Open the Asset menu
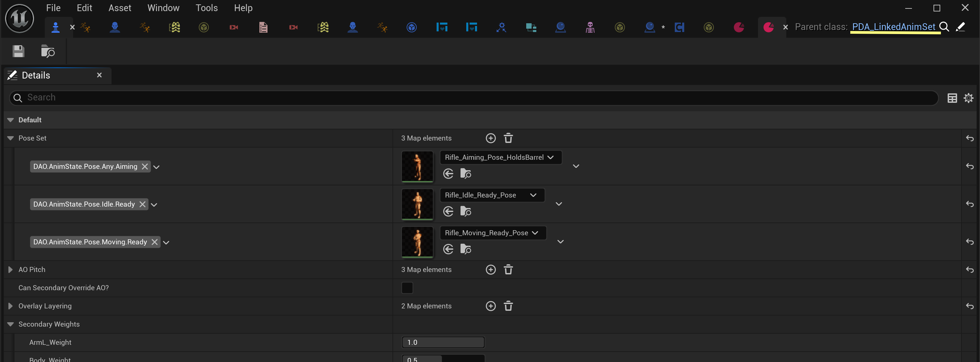 [120, 8]
